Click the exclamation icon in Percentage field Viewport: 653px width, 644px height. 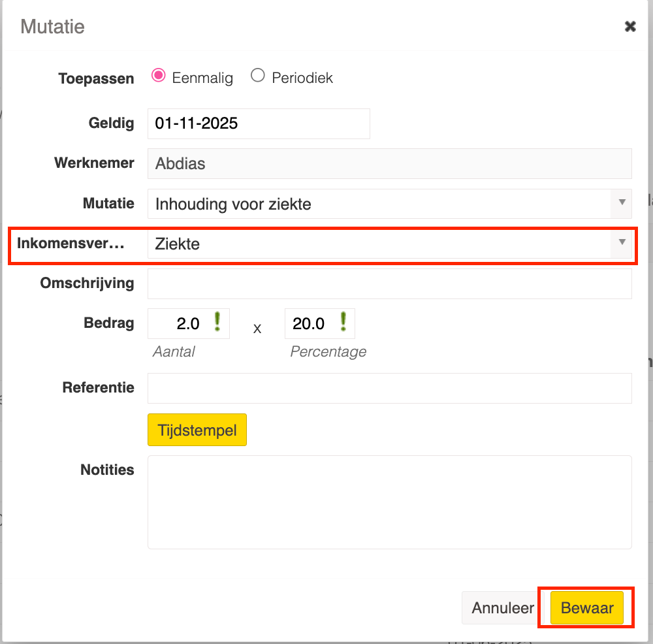(343, 322)
